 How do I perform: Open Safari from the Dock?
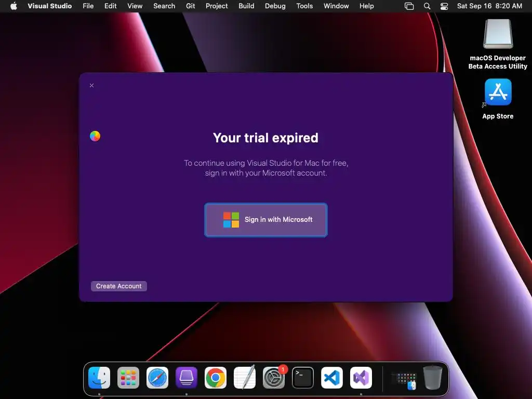(x=157, y=378)
